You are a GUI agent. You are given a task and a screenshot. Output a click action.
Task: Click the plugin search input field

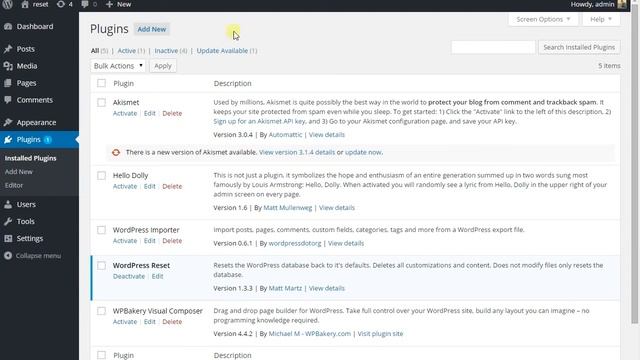point(493,47)
